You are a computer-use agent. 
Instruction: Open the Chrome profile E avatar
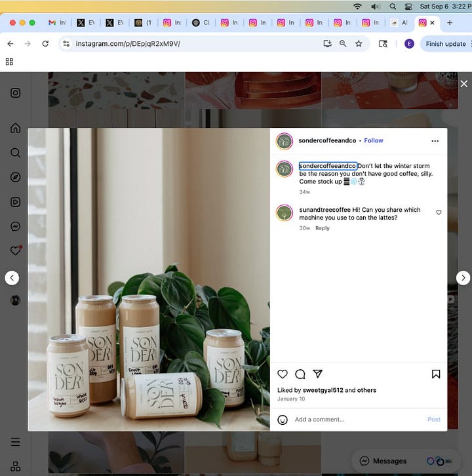pyautogui.click(x=409, y=44)
